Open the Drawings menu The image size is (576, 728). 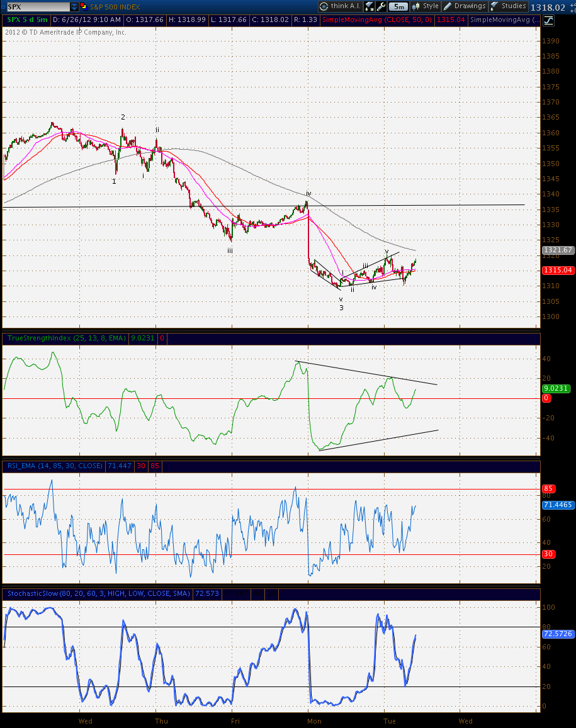coord(465,6)
